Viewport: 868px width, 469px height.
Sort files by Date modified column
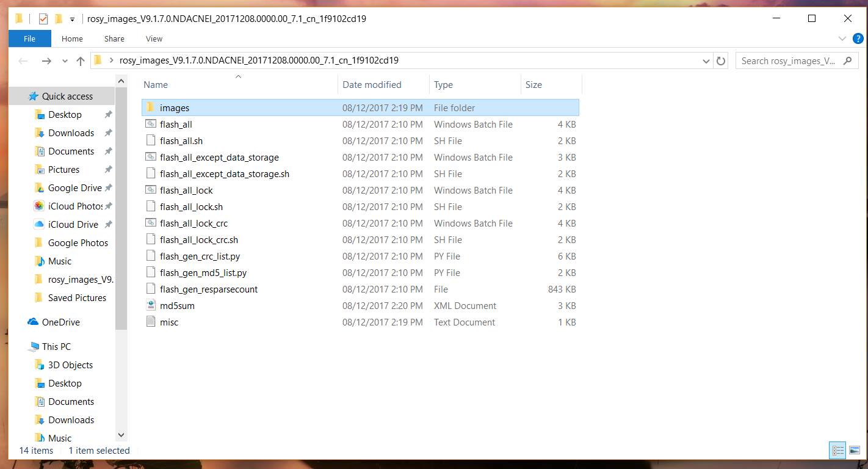(372, 85)
